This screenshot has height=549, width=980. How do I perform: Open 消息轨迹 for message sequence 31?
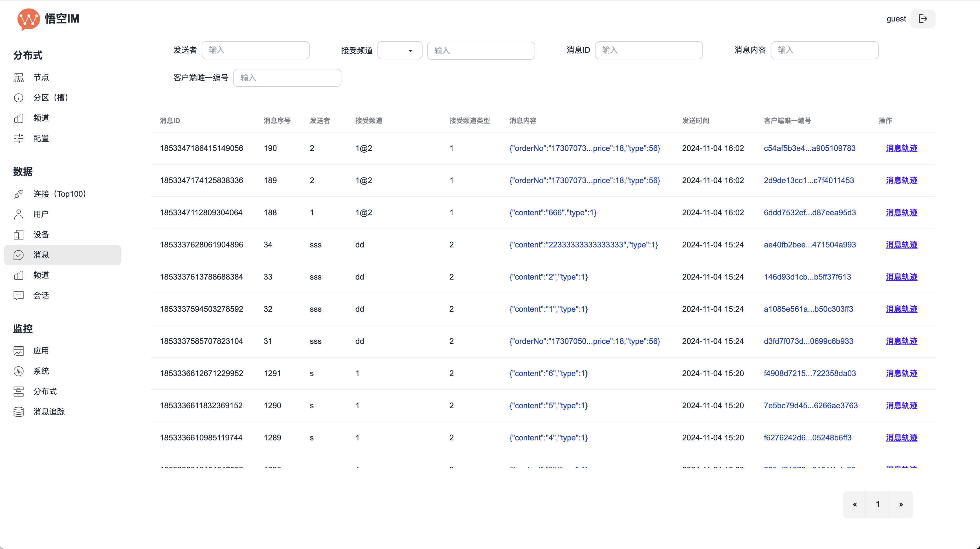[x=901, y=341]
